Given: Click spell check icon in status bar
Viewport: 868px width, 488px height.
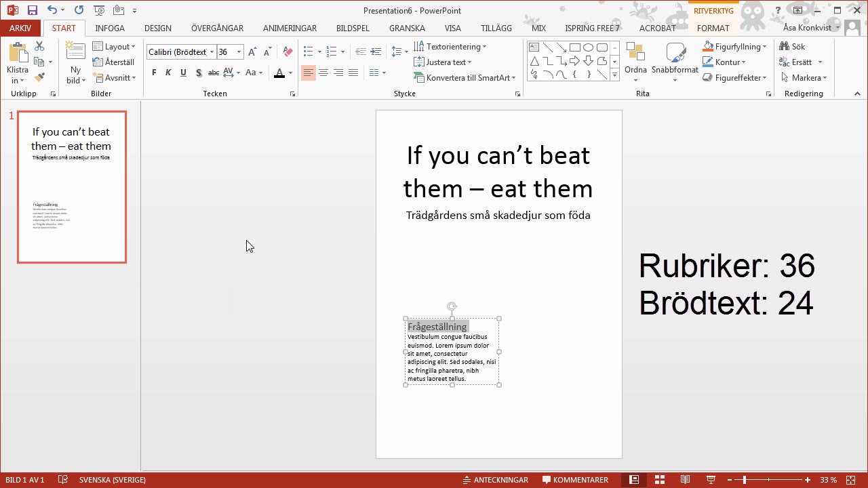Looking at the screenshot, I should coord(63,480).
